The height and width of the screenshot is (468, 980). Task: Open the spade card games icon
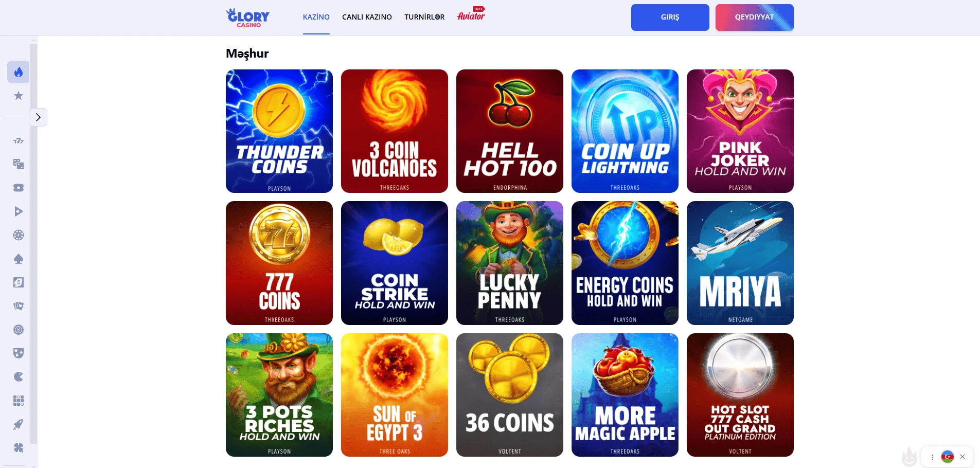[x=19, y=259]
